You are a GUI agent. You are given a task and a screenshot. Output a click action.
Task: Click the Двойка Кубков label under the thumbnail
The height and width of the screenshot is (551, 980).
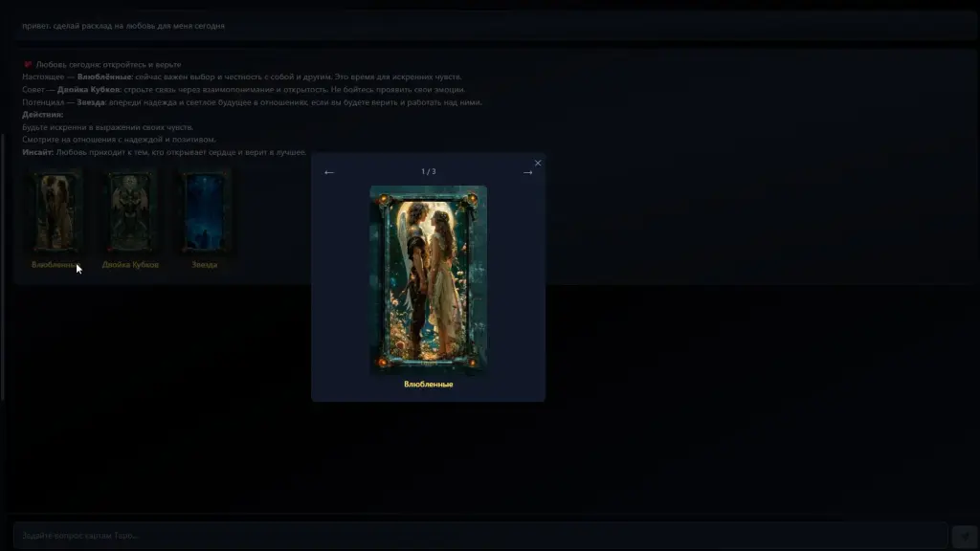click(130, 265)
